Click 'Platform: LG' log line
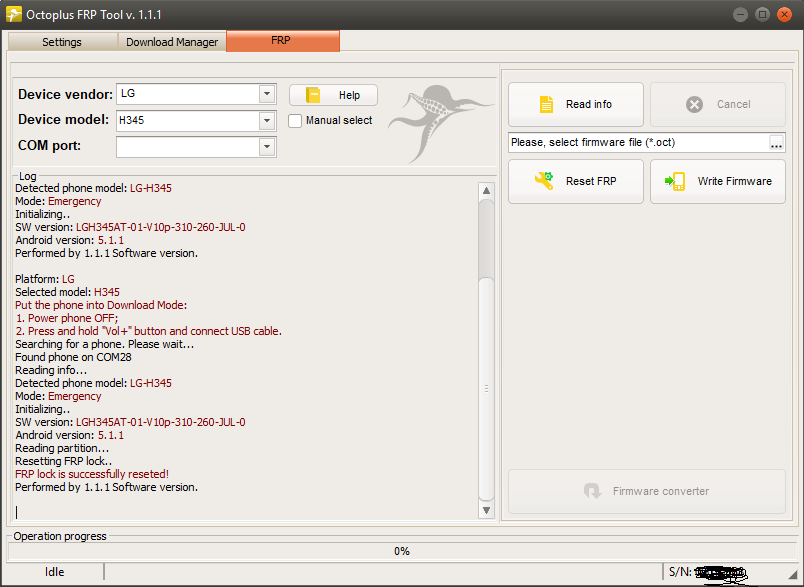 [x=45, y=279]
